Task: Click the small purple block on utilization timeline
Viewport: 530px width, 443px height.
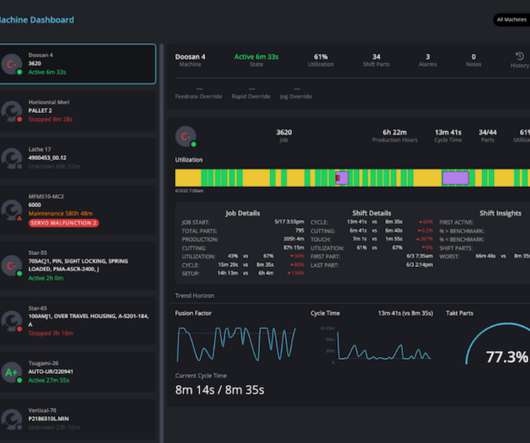Action: (342, 178)
